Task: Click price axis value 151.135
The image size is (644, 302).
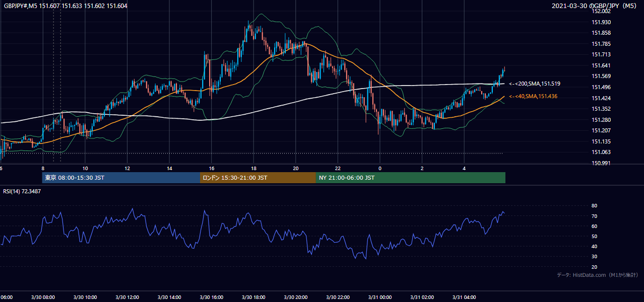Action: tap(601, 141)
